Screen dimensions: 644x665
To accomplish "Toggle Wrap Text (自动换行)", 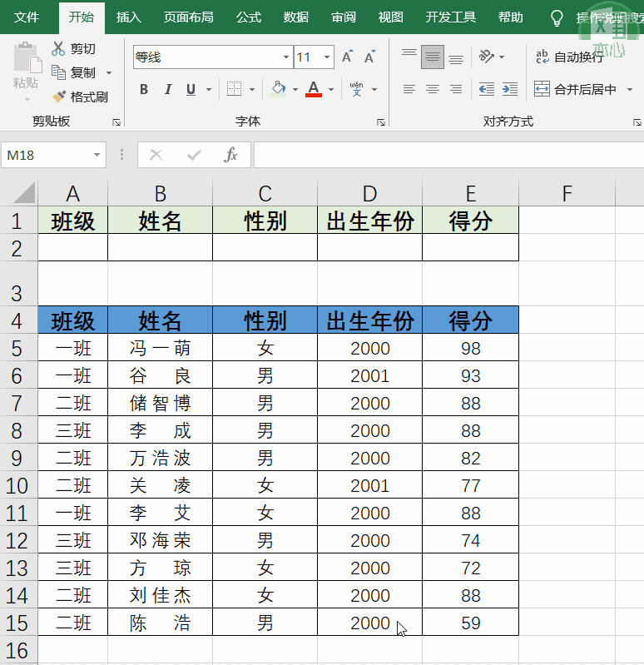I will tap(569, 57).
